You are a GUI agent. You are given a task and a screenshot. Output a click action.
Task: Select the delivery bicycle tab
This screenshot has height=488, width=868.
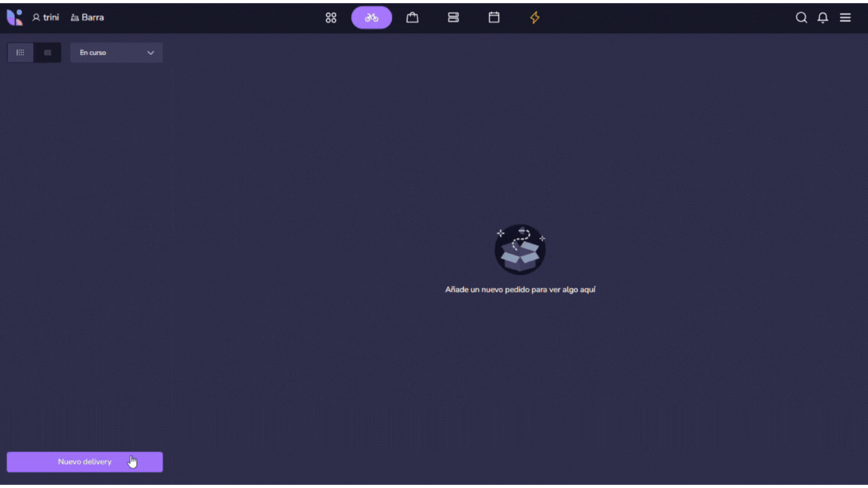pyautogui.click(x=371, y=18)
